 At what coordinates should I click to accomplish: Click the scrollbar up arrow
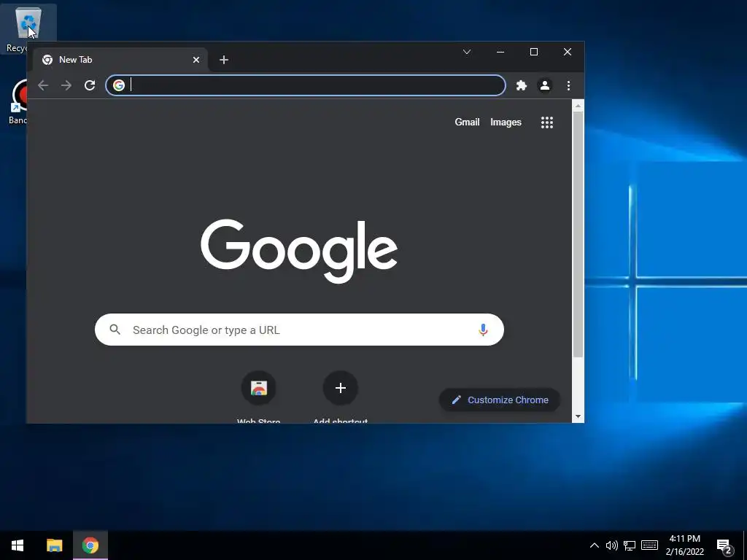[578, 105]
